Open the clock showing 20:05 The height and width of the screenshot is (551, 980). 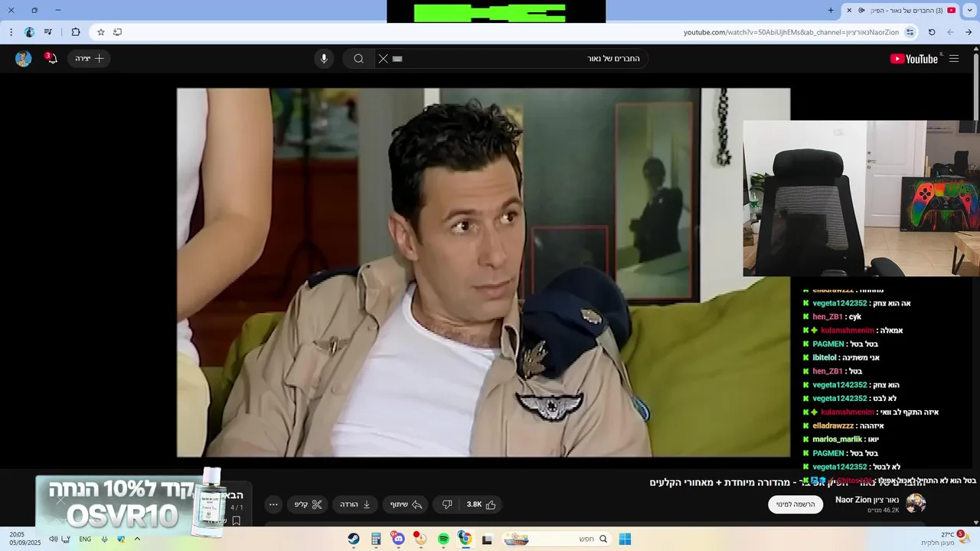click(25, 538)
